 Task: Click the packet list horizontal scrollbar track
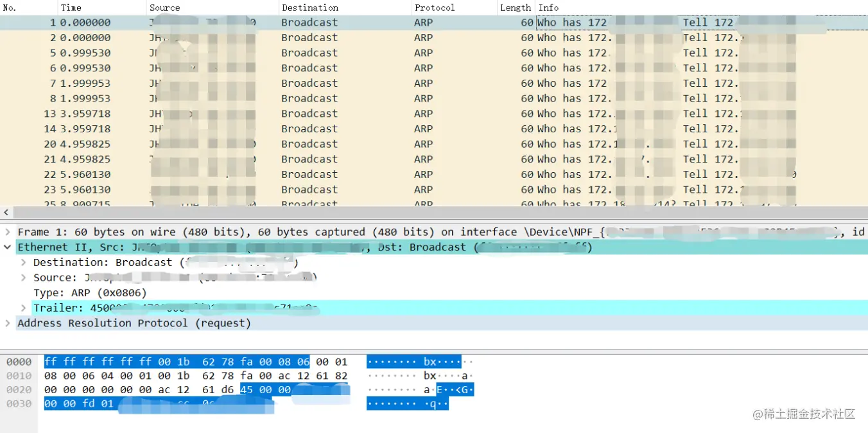tap(440, 213)
